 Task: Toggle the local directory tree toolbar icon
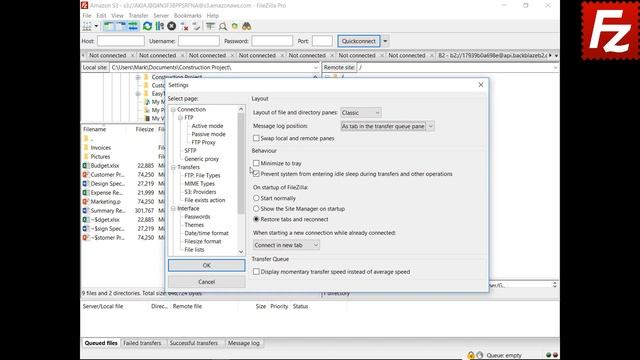[x=108, y=27]
